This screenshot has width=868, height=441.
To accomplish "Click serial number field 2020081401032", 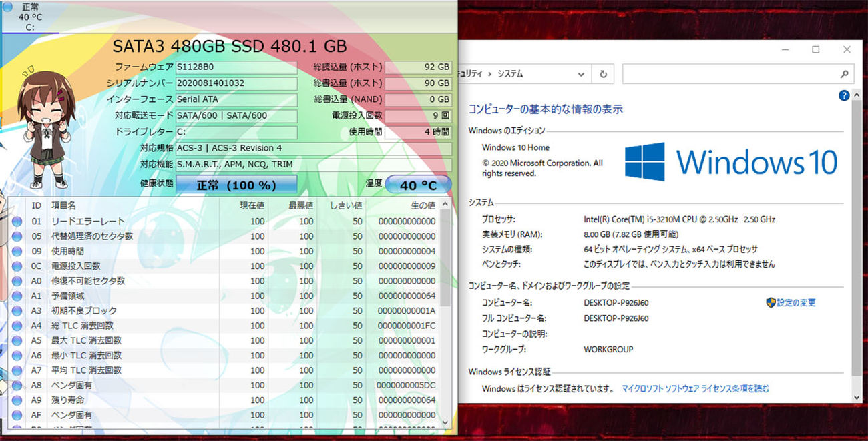I will pyautogui.click(x=236, y=83).
